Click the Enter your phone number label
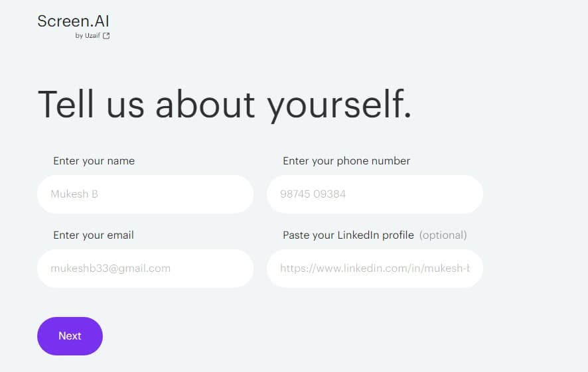The width and height of the screenshot is (588, 372). 346,161
